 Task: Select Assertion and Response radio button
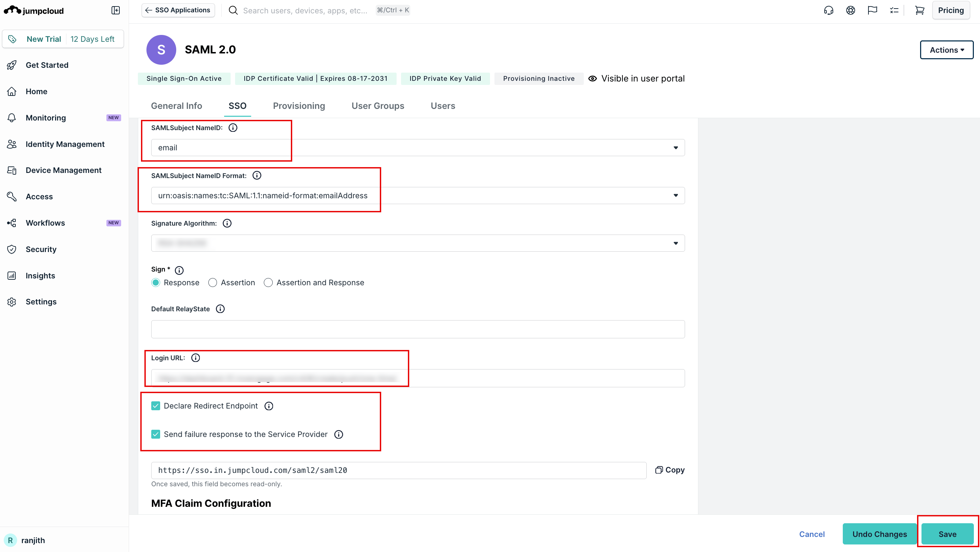point(268,283)
